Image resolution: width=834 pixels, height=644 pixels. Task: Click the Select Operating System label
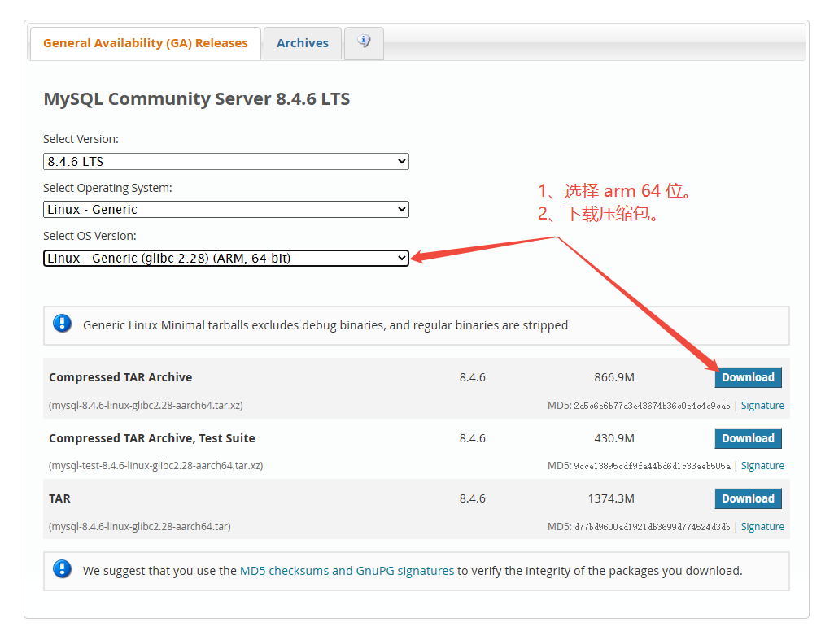click(107, 188)
